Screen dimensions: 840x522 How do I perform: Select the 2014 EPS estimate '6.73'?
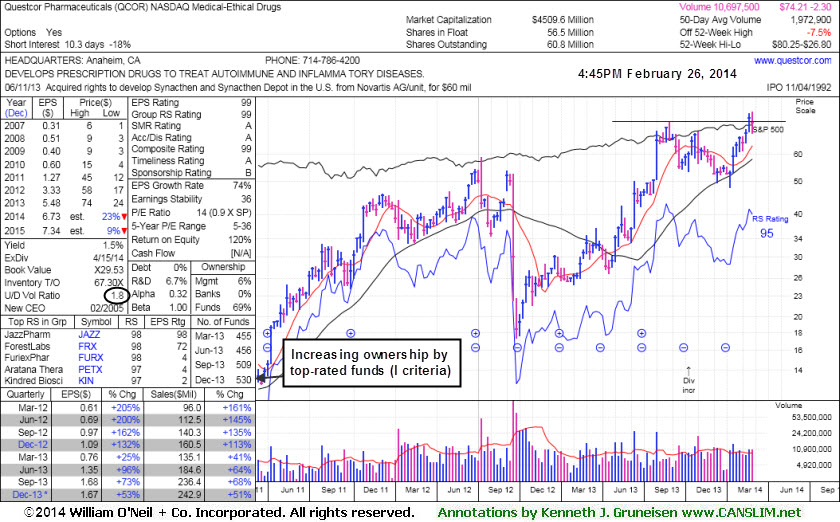click(51, 217)
